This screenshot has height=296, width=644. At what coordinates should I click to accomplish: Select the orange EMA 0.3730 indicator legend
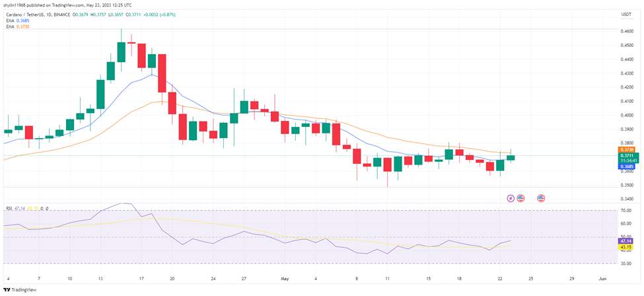17,26
